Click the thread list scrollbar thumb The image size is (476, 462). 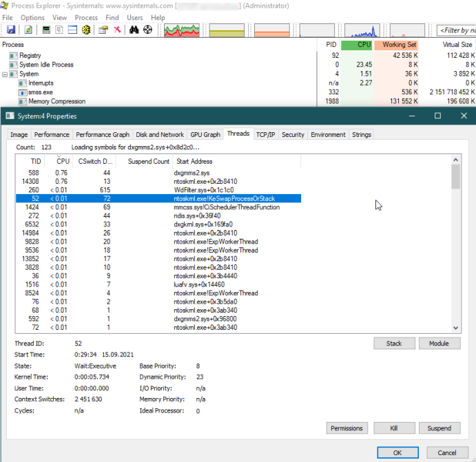[x=455, y=176]
